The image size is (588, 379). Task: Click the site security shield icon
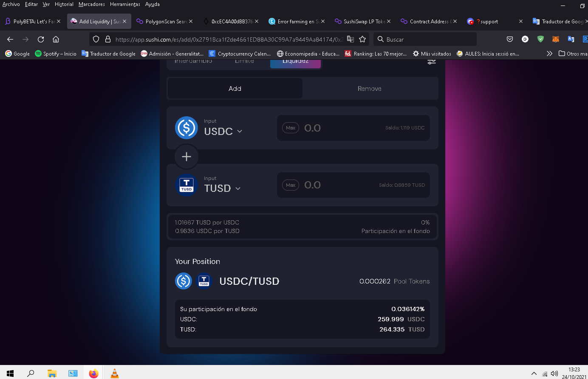click(96, 39)
